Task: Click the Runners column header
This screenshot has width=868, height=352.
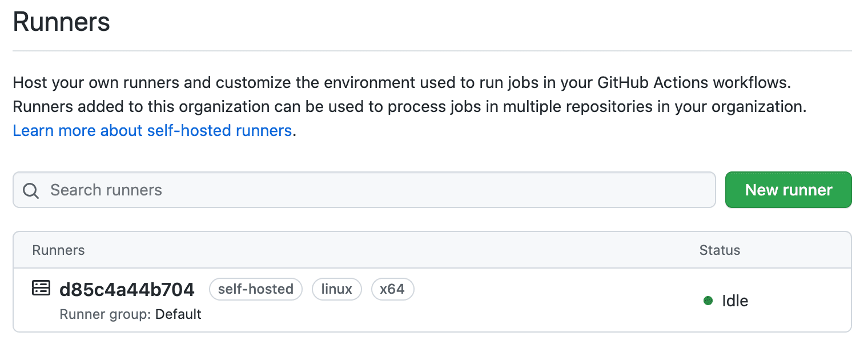Action: pos(58,250)
